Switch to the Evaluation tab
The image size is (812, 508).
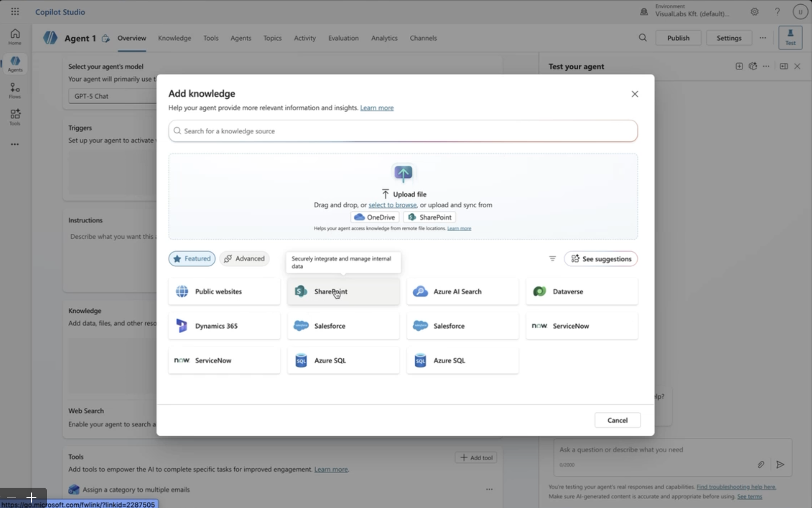pos(343,38)
